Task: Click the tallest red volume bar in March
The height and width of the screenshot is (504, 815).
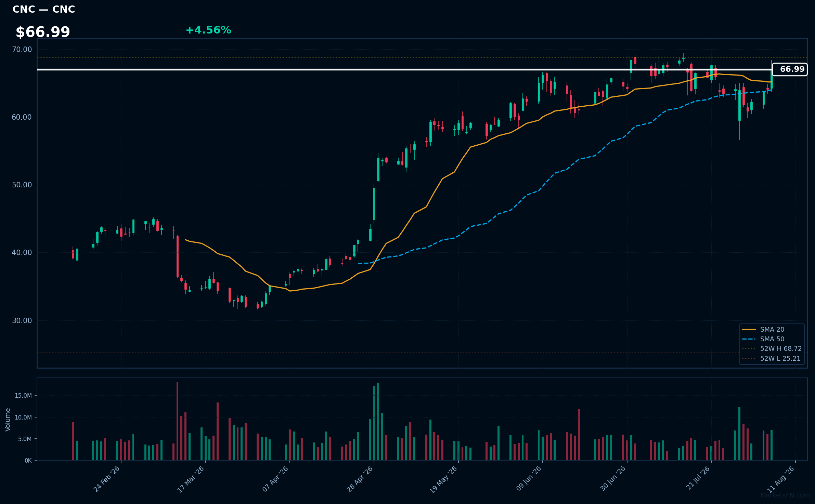Action: point(177,421)
